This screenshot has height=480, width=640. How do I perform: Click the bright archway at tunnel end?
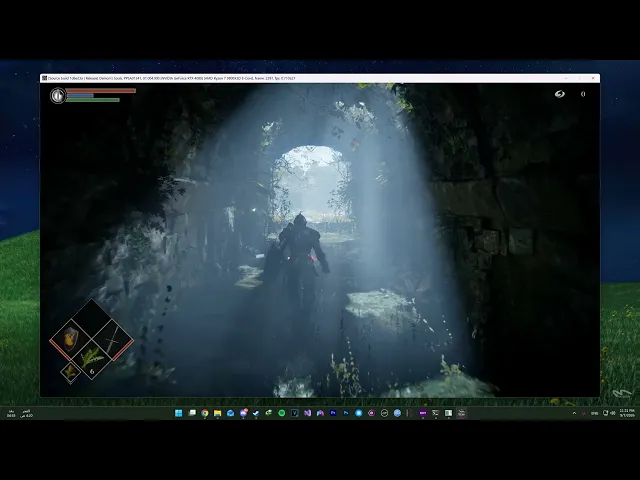tap(312, 186)
